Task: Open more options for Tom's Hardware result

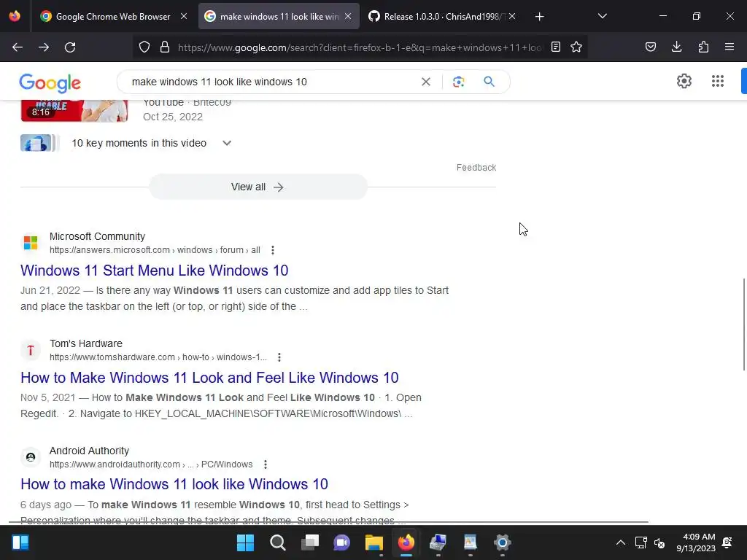Action: pyautogui.click(x=279, y=357)
